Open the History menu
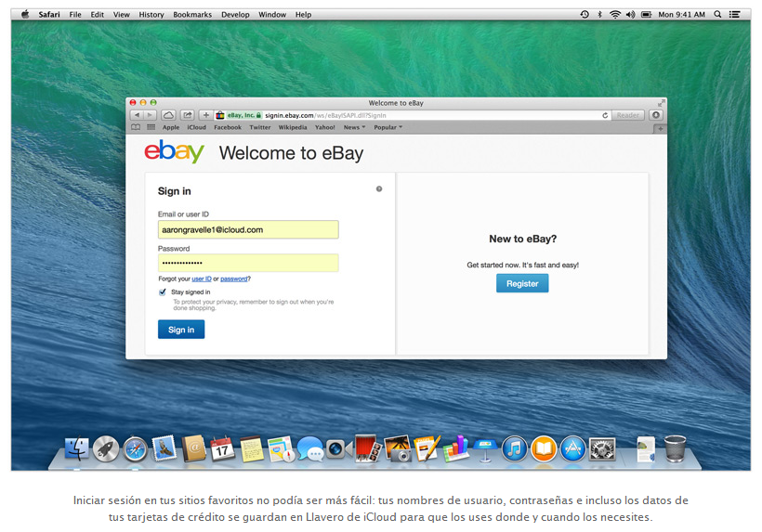Viewport: 762px width, 532px height. 151,15
